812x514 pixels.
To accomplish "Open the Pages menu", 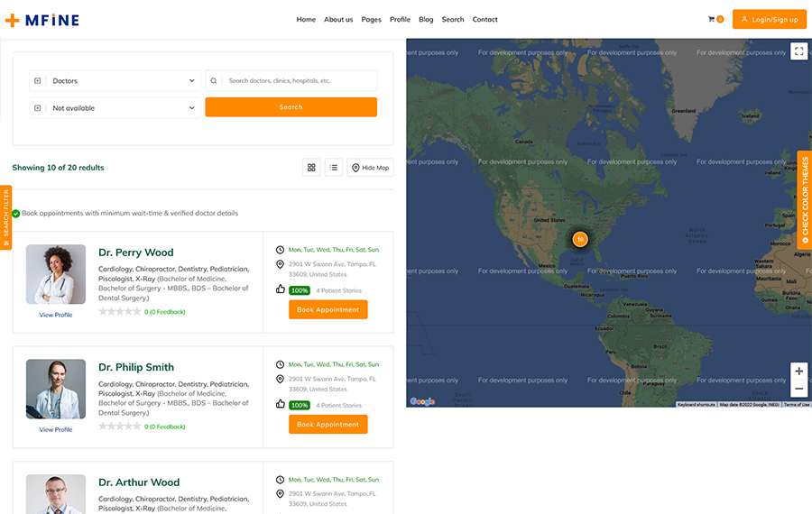I will (371, 20).
